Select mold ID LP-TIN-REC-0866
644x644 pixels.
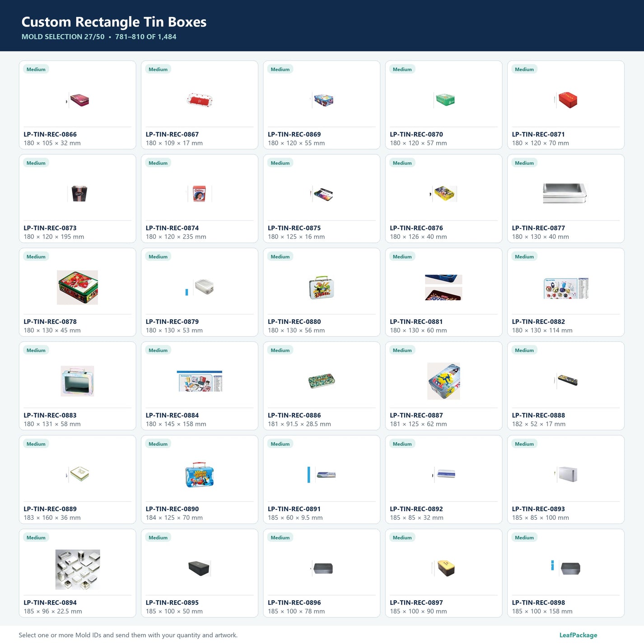coord(50,134)
